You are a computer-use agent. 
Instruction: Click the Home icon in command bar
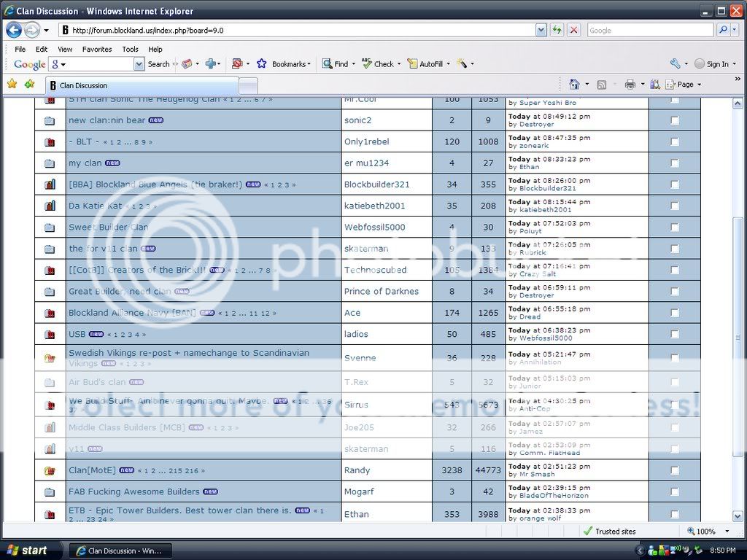tap(574, 85)
